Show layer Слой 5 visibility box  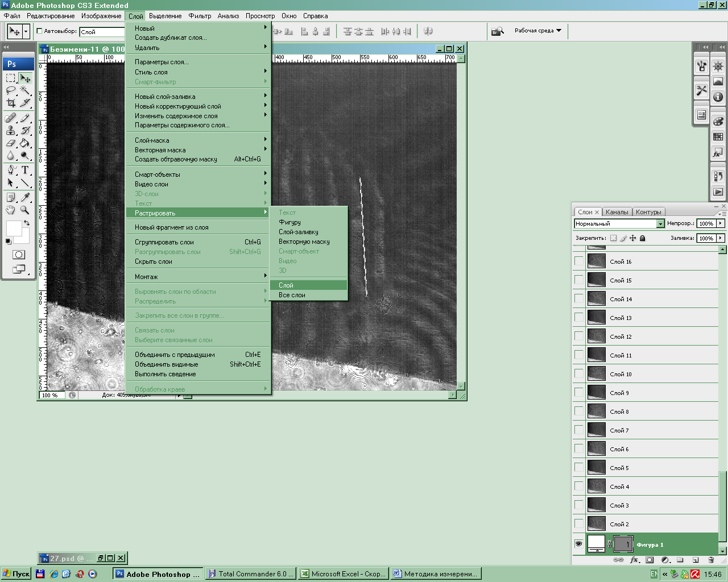click(578, 467)
